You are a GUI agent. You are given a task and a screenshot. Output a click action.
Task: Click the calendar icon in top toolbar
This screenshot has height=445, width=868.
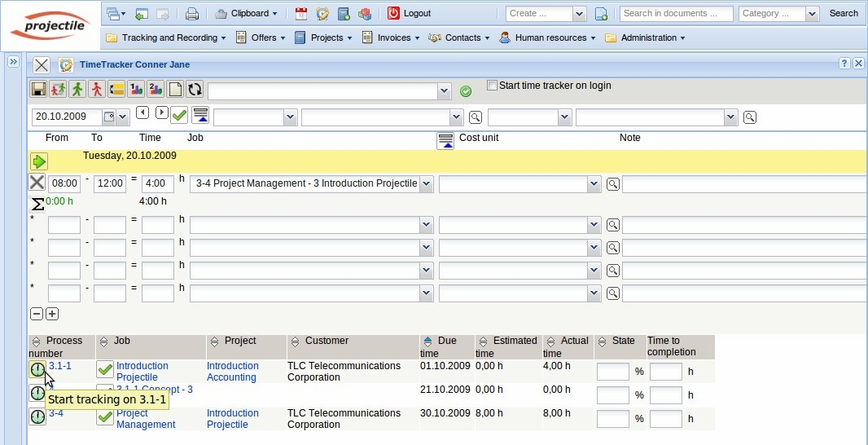[x=301, y=14]
